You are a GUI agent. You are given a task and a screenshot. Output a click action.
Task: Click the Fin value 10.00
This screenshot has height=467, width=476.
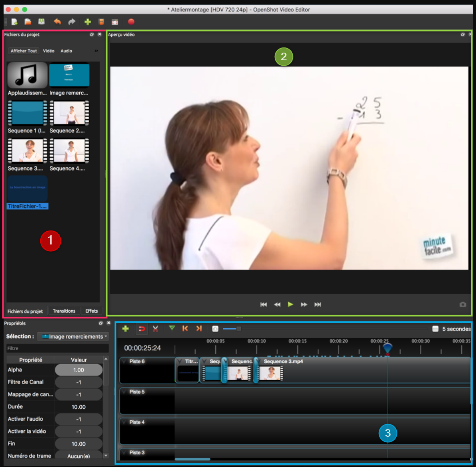point(79,444)
